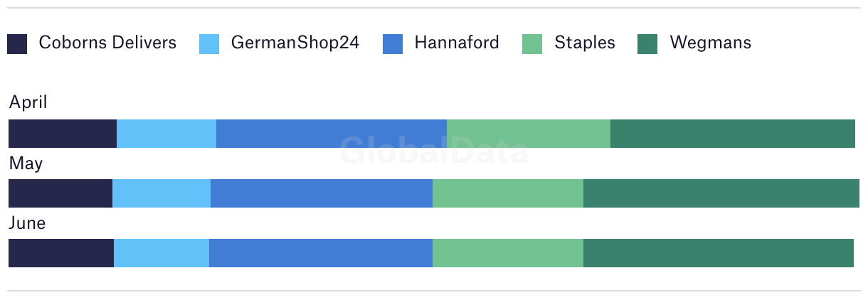Screen dimensions: 868x300
Task: Click the April row label
Action: [x=28, y=103]
